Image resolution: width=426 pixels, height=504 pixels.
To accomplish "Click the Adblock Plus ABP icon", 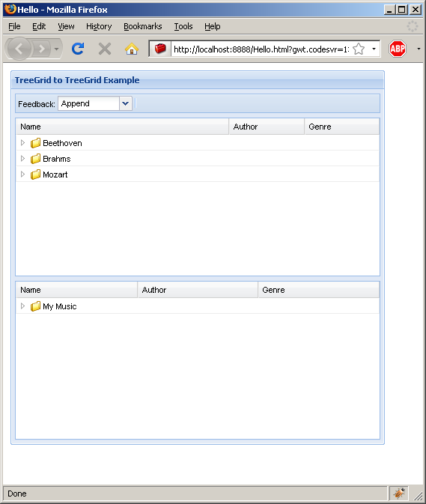I will click(398, 49).
